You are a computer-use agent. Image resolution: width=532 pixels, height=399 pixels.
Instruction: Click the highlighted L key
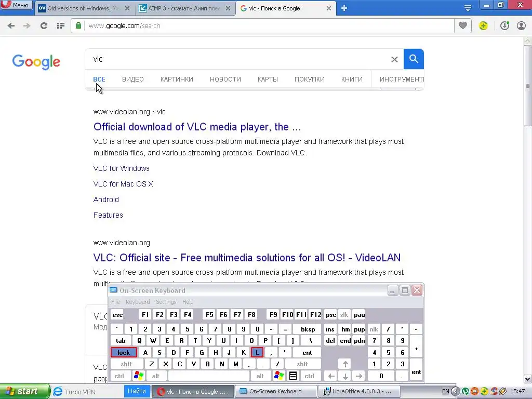[x=257, y=353]
